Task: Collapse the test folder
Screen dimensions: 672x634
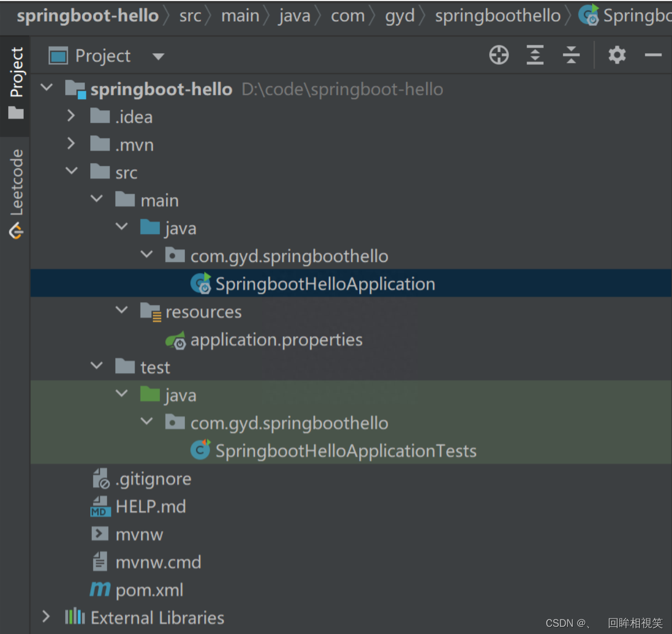Action: (96, 365)
